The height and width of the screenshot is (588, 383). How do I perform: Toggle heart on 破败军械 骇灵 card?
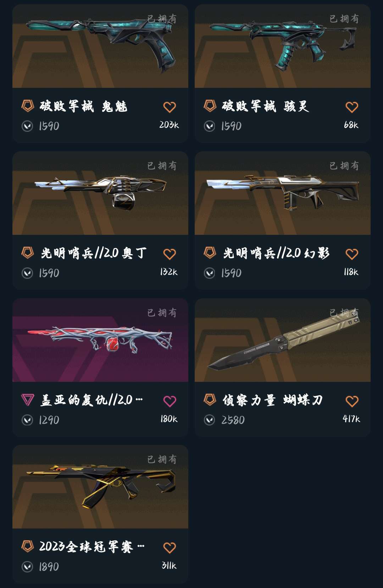coord(352,107)
